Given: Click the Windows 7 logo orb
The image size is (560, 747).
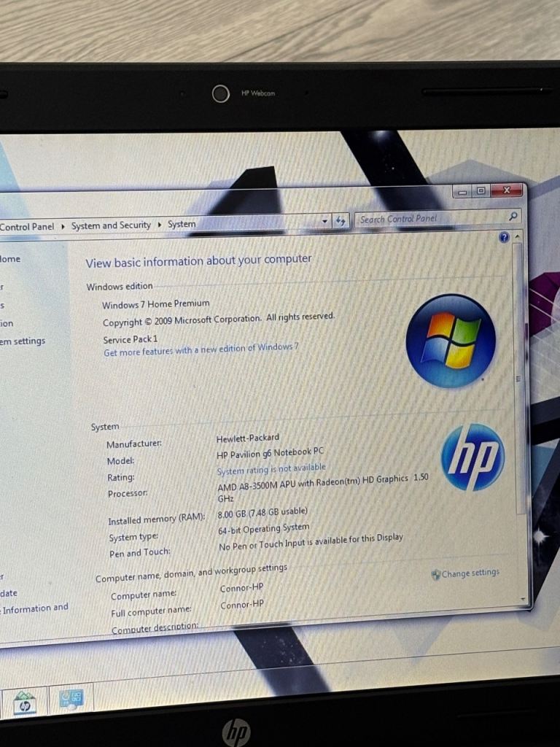Looking at the screenshot, I should 451,341.
